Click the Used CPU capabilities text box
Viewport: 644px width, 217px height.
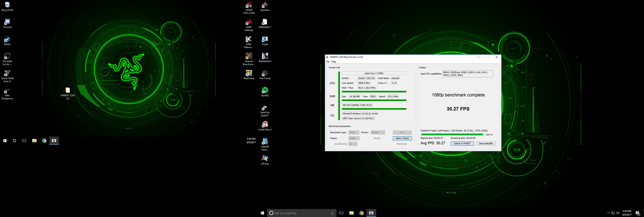click(x=468, y=74)
